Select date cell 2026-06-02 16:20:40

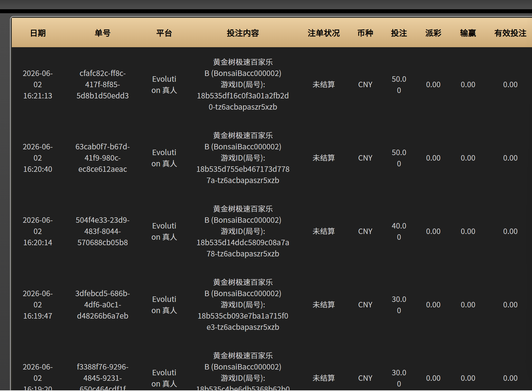(x=38, y=158)
